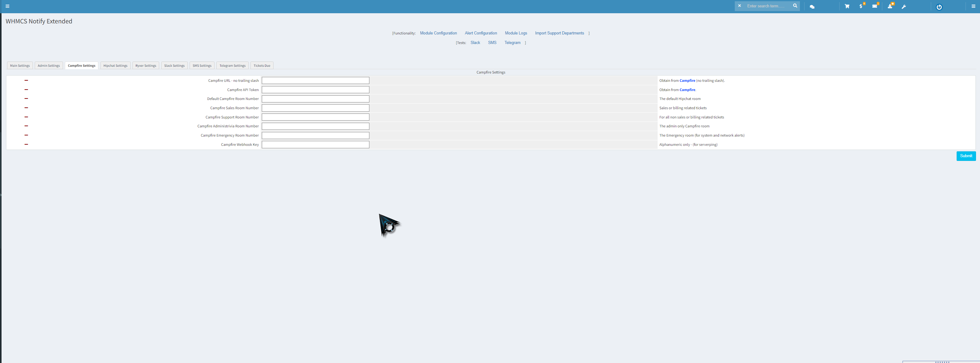Focus Campfire Emergency Room Number field
Screen dimensions: 980x363
coord(315,135)
